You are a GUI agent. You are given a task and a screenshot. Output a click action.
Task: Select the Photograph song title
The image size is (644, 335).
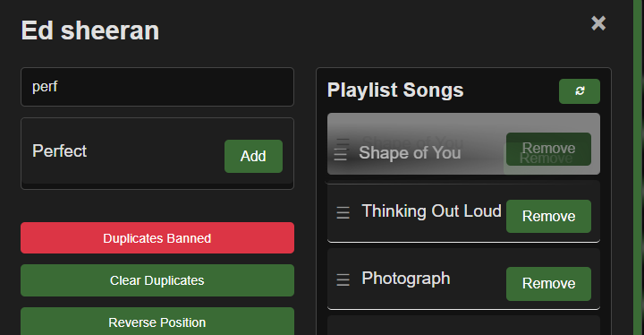(406, 279)
